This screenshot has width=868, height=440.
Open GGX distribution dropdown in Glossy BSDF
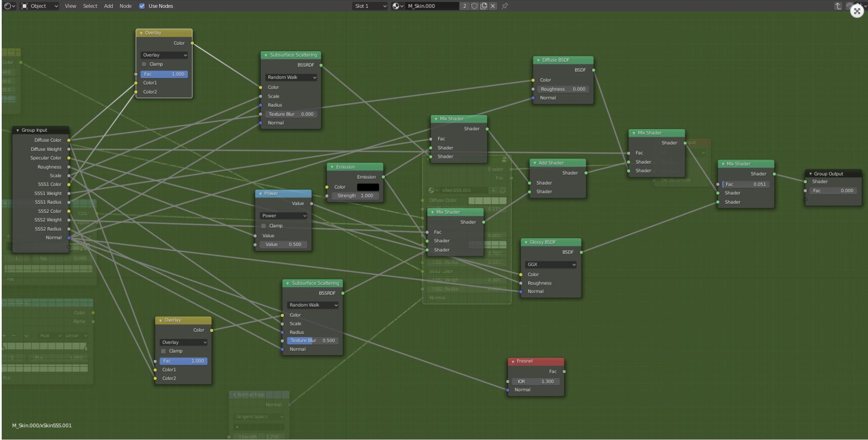pos(551,264)
